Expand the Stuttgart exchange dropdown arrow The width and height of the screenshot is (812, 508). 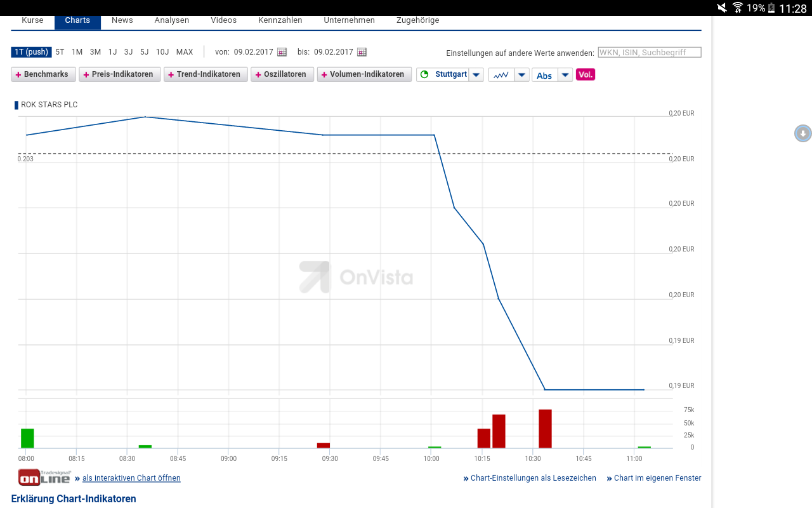click(476, 75)
